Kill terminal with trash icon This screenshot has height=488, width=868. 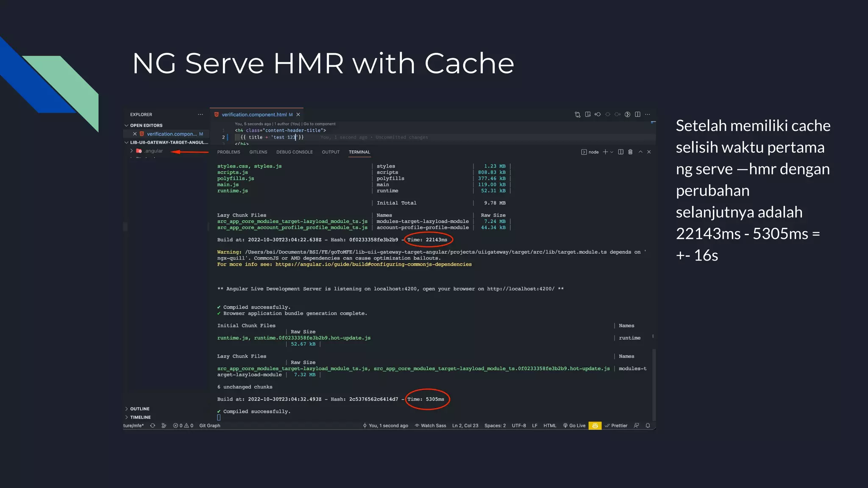[630, 152]
